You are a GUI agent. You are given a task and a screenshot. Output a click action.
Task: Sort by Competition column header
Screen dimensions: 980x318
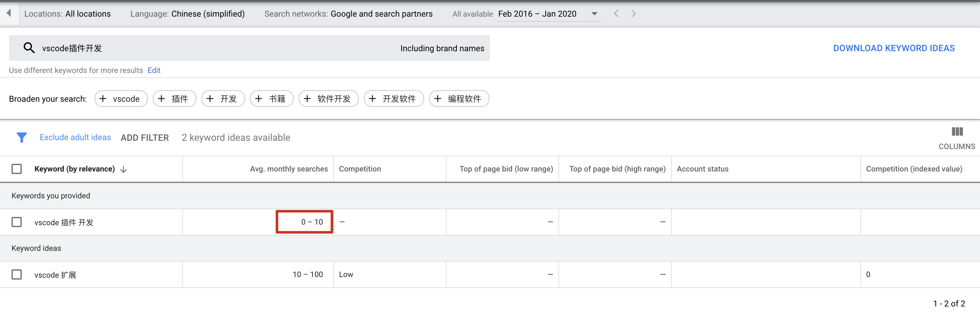[x=360, y=169]
